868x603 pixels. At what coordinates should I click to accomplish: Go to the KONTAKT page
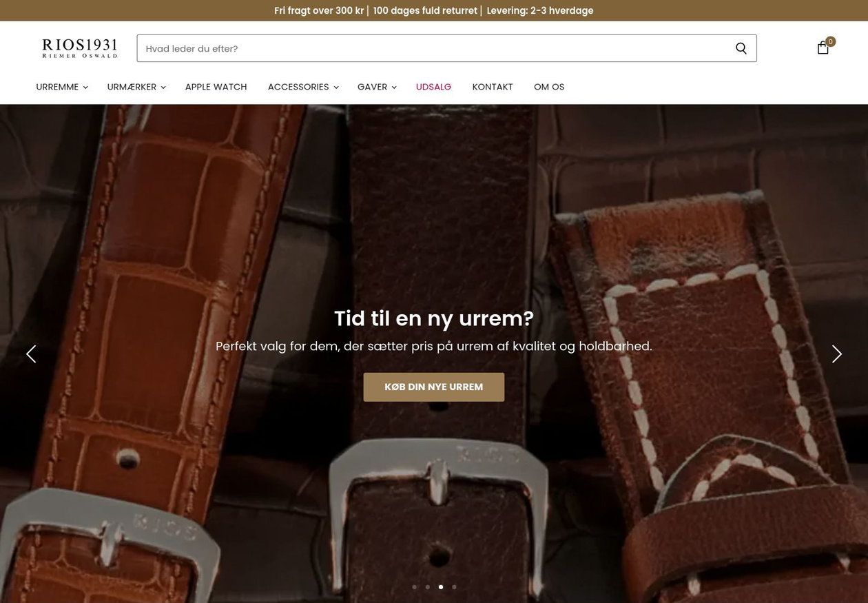493,87
